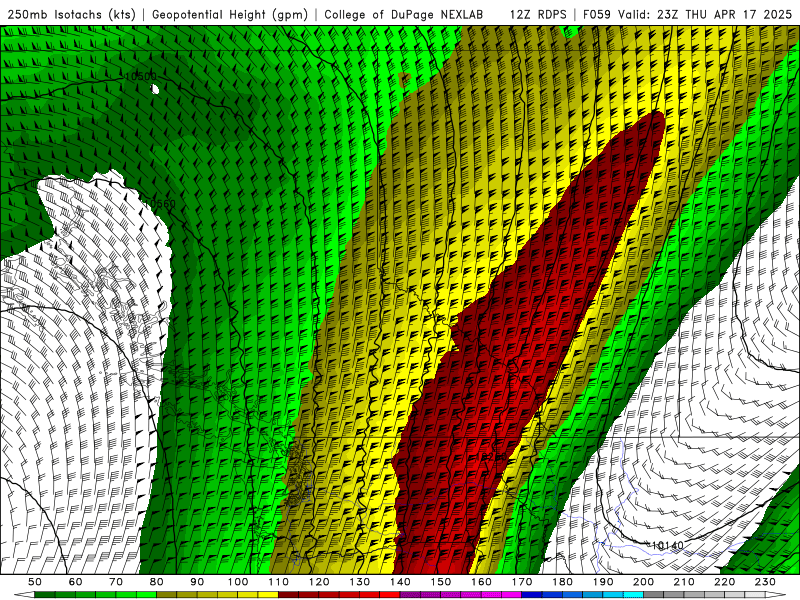Click the 60 value on the color scale
Image resolution: width=800 pixels, height=600 pixels.
tap(76, 582)
